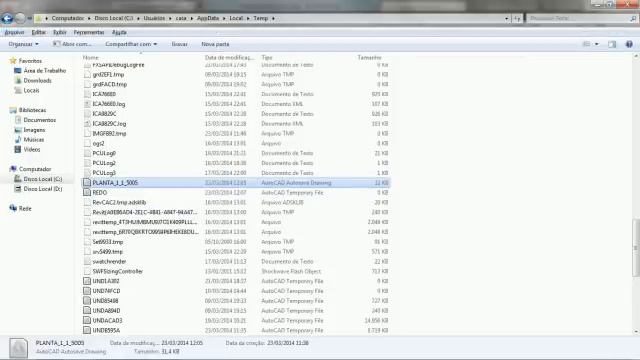Click the Back navigation arrow

tap(7, 18)
